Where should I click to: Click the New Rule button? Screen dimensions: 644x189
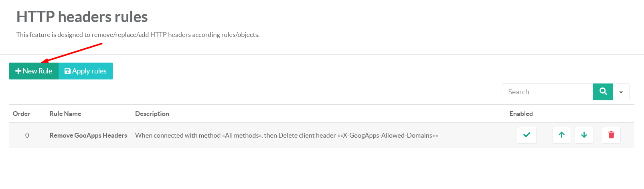(x=34, y=71)
